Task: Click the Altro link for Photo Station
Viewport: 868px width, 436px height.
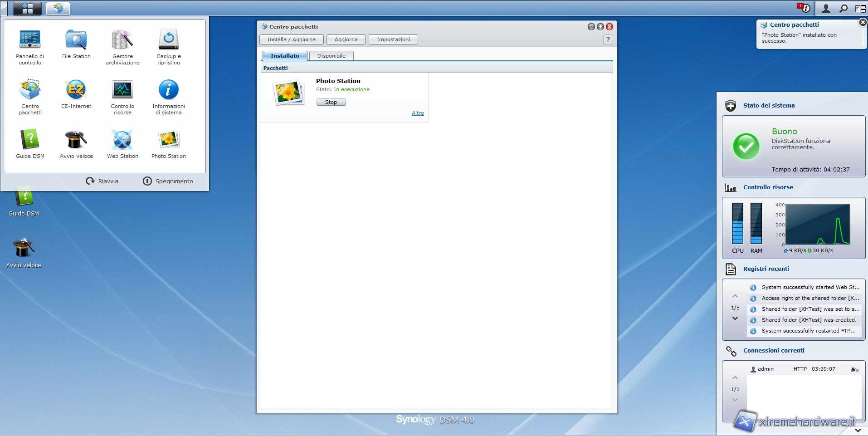Action: tap(418, 113)
